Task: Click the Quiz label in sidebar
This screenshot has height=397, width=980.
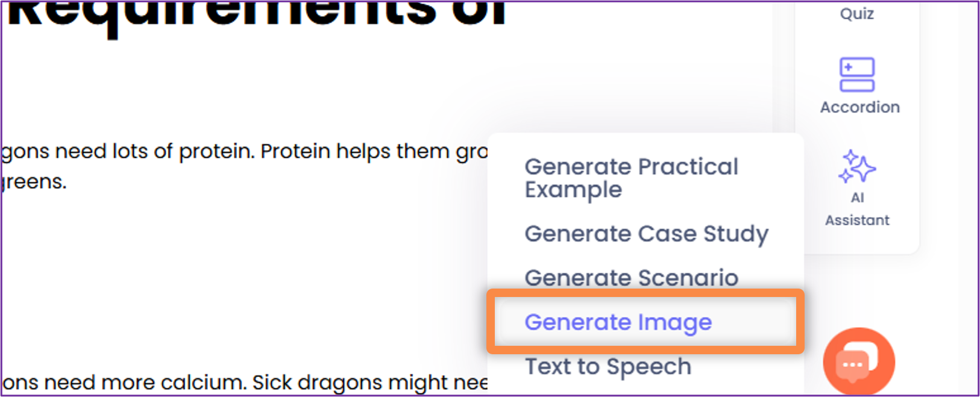Action: click(x=856, y=14)
